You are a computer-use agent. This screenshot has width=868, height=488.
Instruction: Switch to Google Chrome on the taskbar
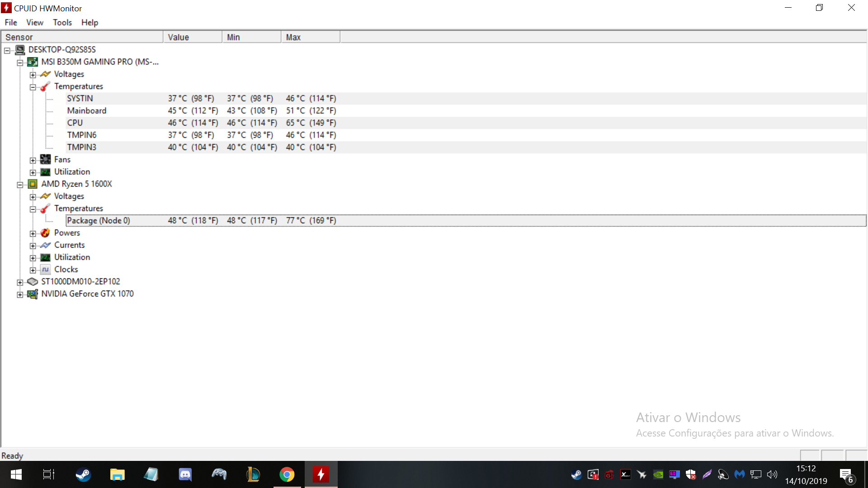(287, 474)
